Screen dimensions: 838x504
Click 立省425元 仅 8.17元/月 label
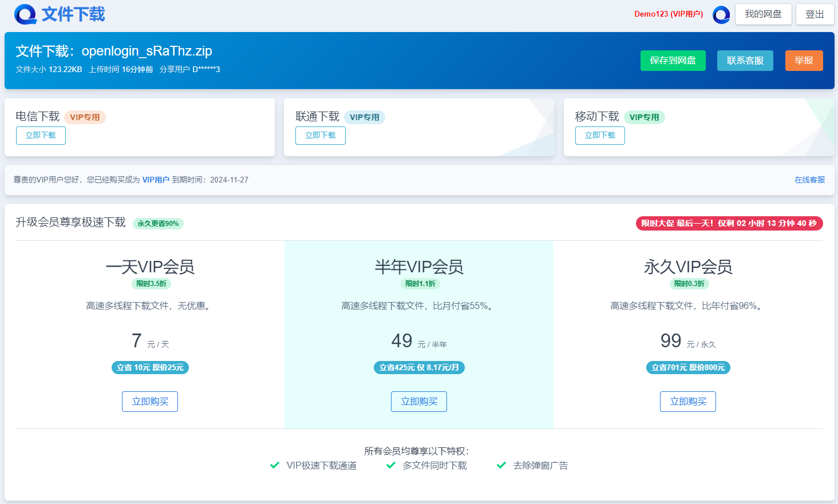[x=419, y=367]
